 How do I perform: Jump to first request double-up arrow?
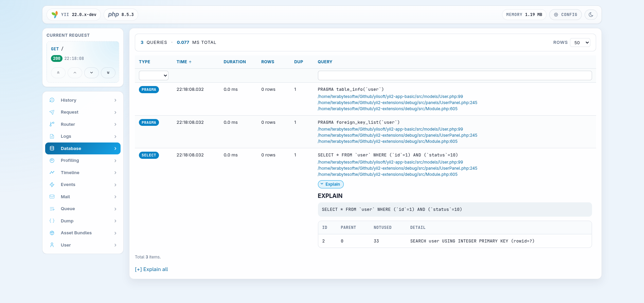coord(58,73)
